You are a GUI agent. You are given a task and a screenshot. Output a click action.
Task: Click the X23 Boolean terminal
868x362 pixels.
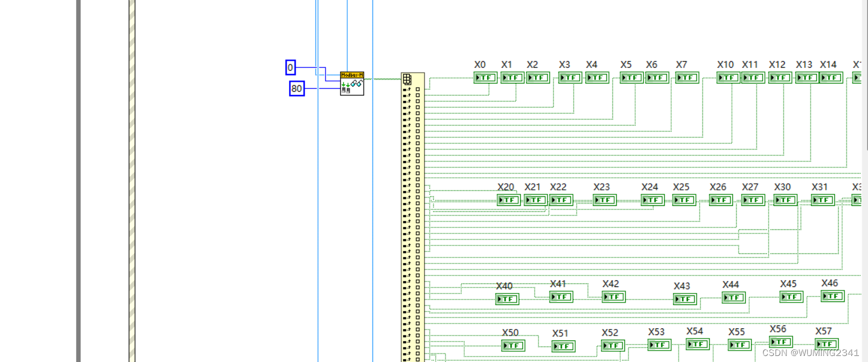[603, 200]
